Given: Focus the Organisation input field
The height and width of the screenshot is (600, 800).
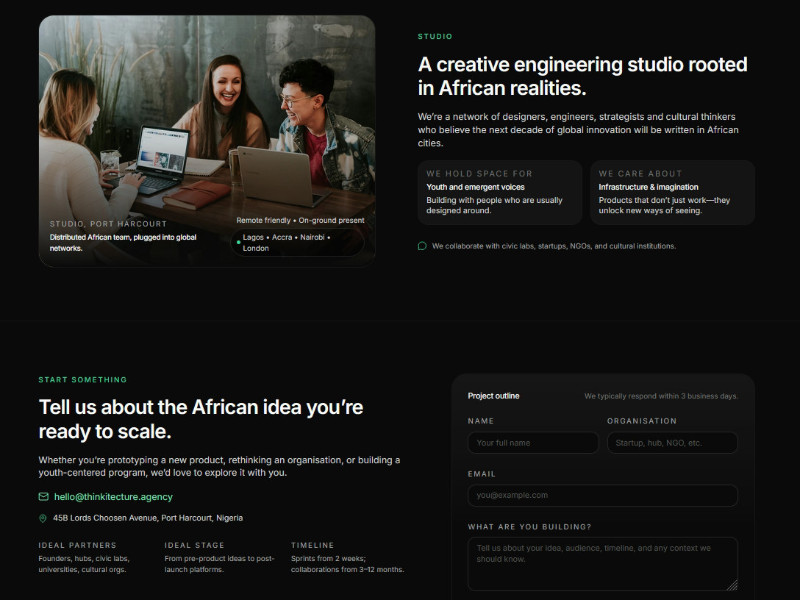Looking at the screenshot, I should tap(672, 443).
